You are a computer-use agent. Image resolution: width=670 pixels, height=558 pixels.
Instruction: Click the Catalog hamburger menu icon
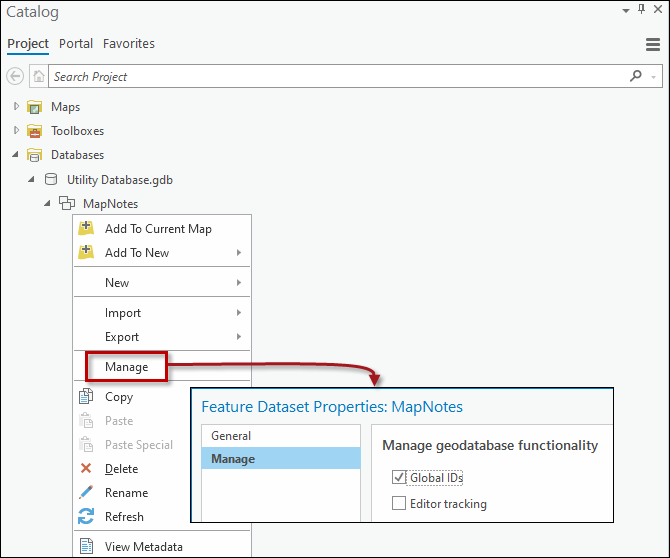[x=652, y=44]
